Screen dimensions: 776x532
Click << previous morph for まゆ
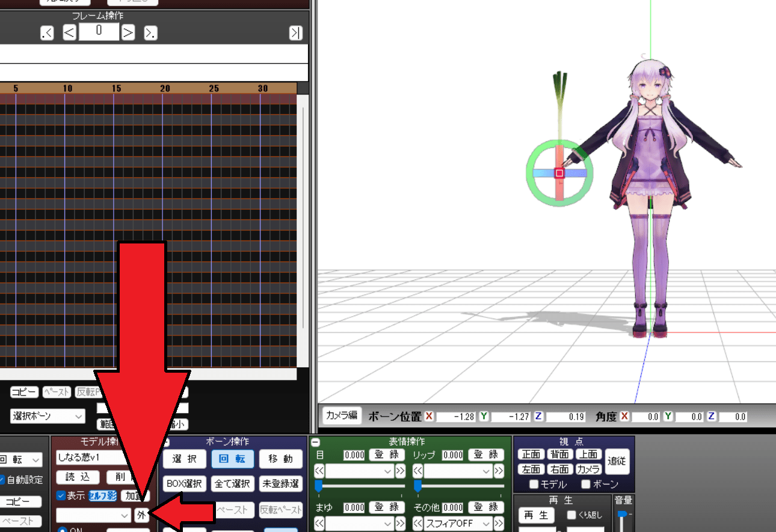coord(319,523)
